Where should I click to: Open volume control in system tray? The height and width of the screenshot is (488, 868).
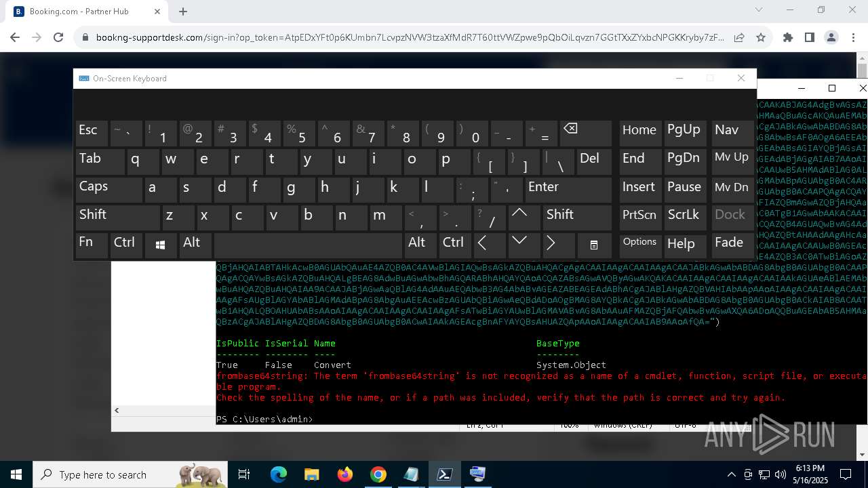(781, 474)
